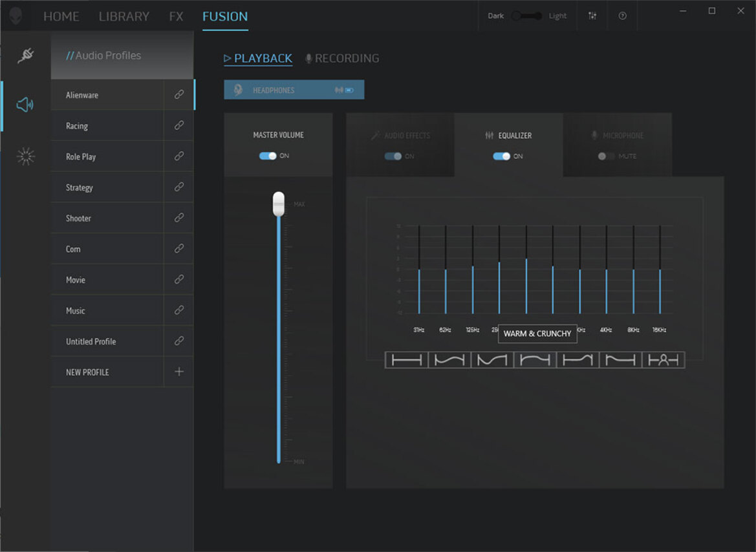Select the second equalizer preset curve
The width and height of the screenshot is (756, 552).
click(x=449, y=360)
